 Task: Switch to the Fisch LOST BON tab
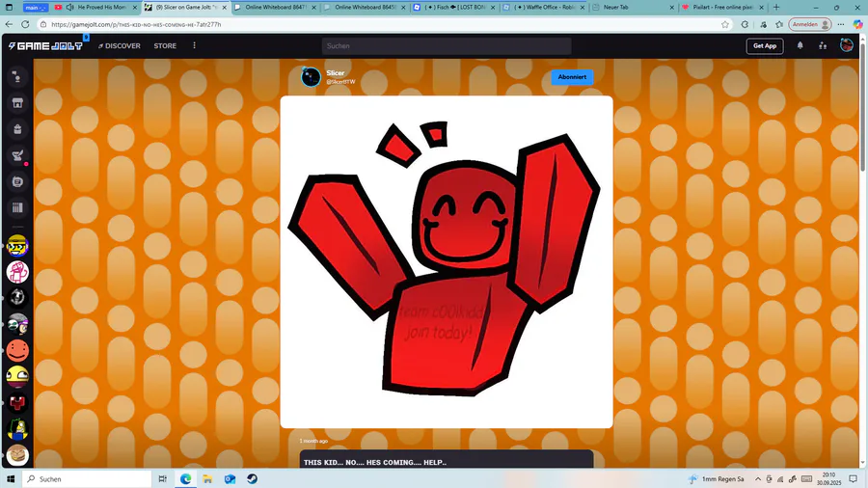tap(454, 7)
